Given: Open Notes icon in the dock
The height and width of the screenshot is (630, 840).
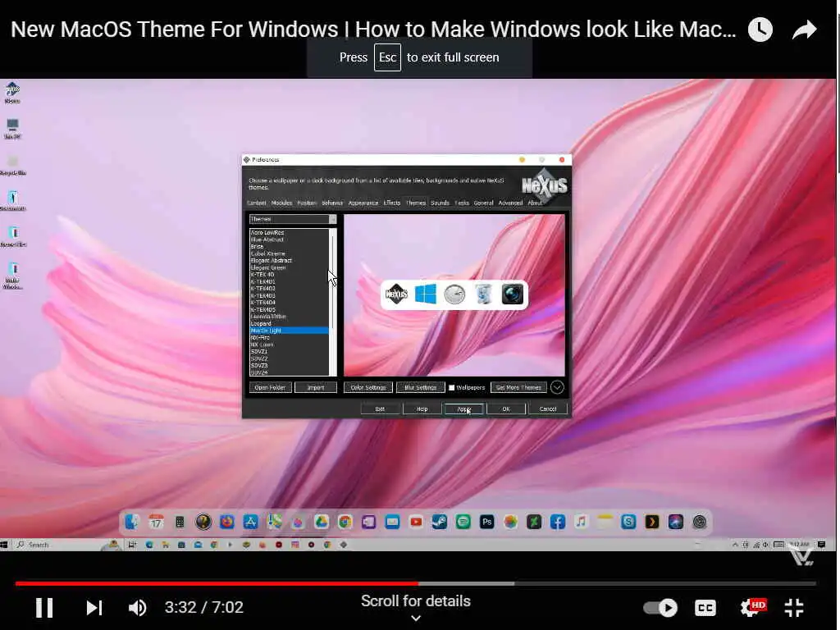Looking at the screenshot, I should point(605,522).
